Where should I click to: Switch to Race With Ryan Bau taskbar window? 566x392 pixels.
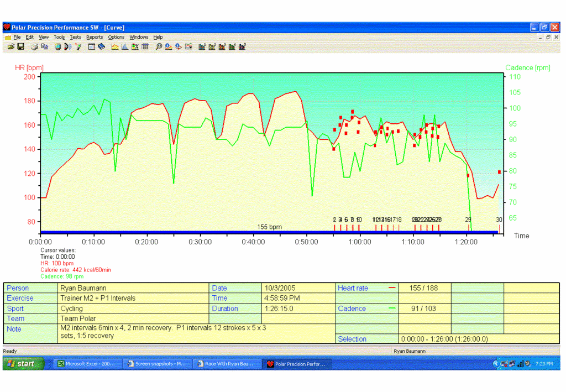pyautogui.click(x=227, y=364)
